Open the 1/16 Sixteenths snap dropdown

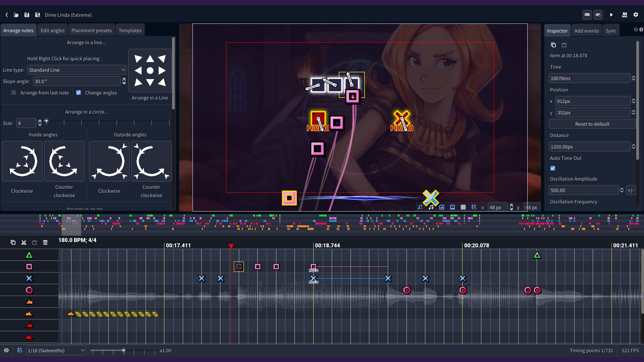point(56,351)
